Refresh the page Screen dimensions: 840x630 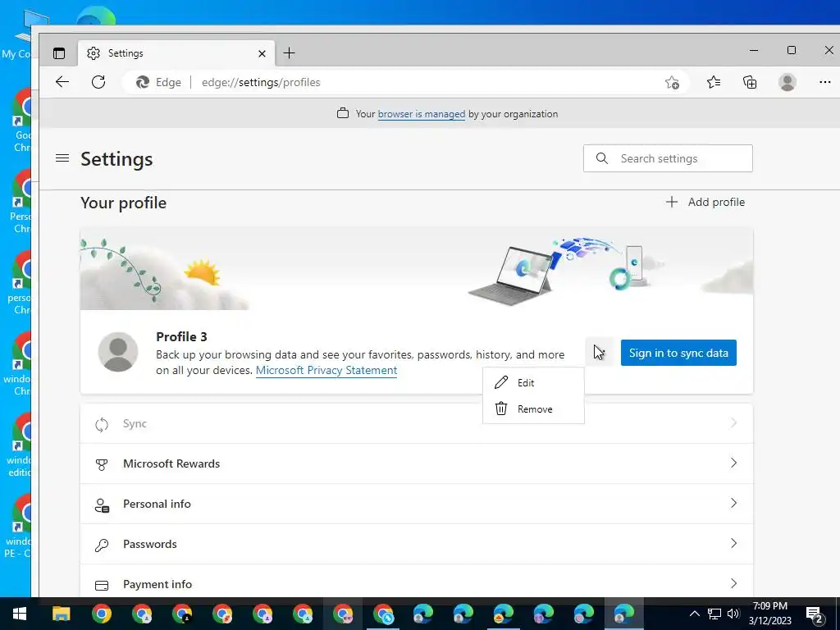click(98, 82)
